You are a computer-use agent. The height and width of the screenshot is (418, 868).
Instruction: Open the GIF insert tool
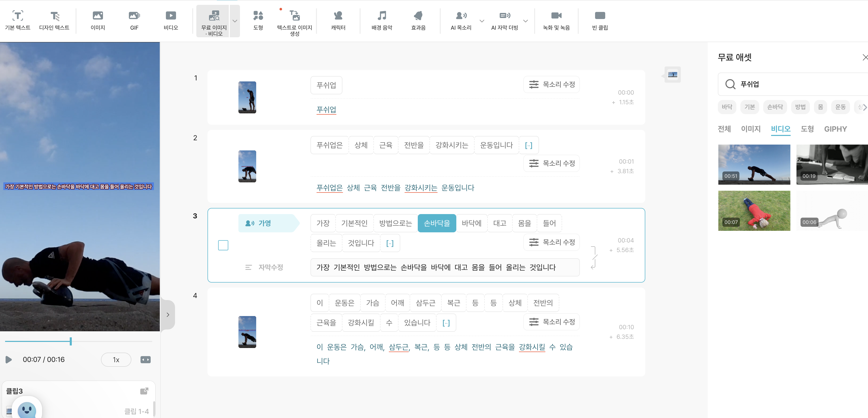[134, 21]
